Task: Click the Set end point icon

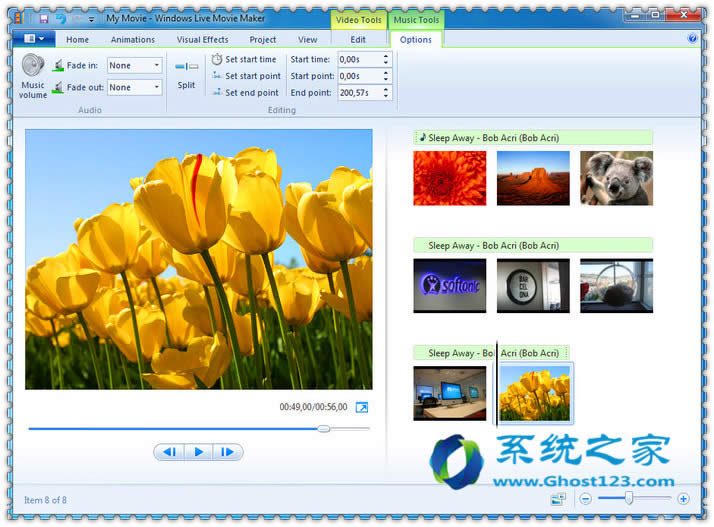Action: [x=217, y=93]
